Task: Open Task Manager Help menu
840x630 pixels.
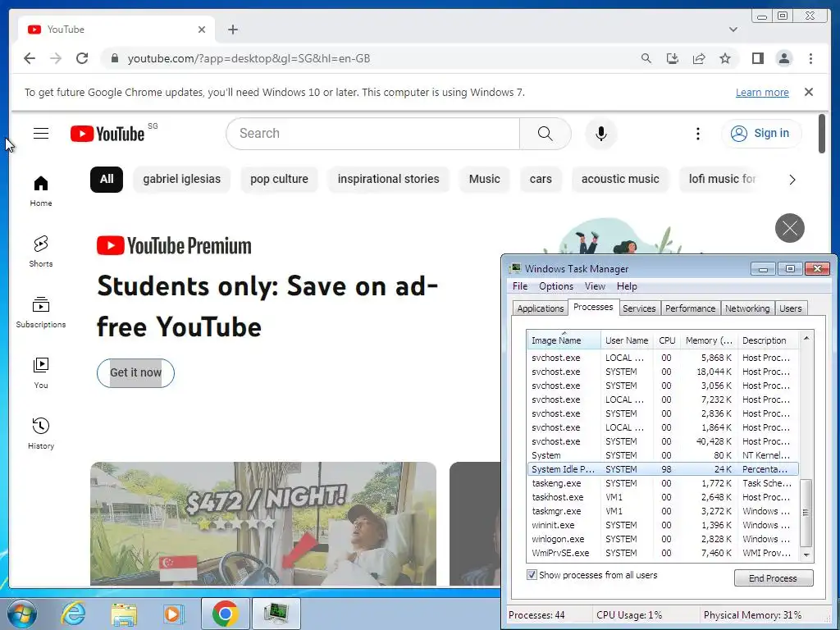Action: [x=627, y=286]
